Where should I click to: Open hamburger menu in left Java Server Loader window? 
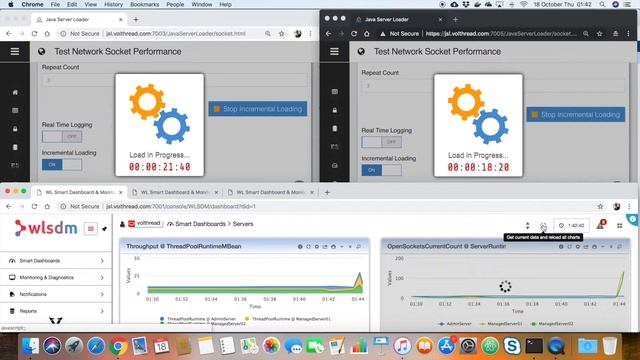15,51
